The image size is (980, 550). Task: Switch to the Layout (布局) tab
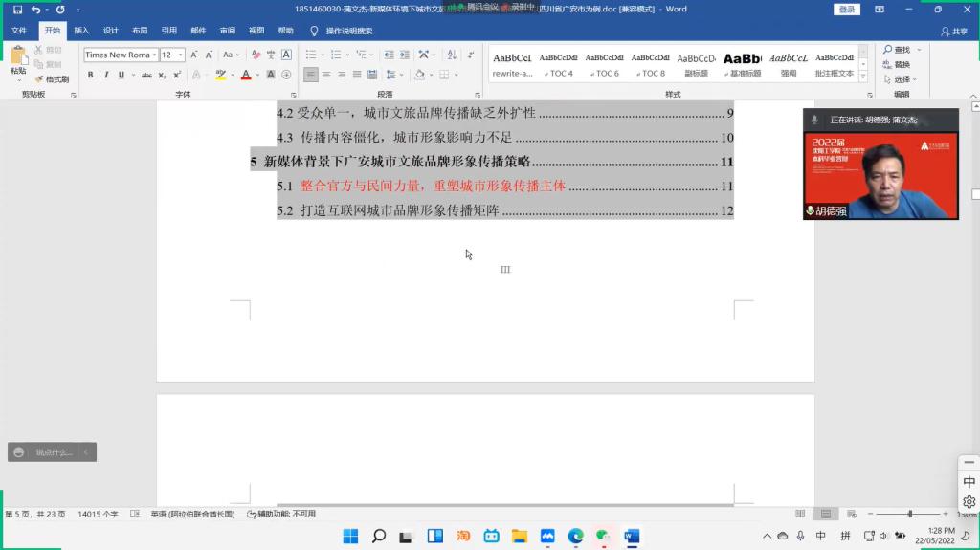coord(140,31)
